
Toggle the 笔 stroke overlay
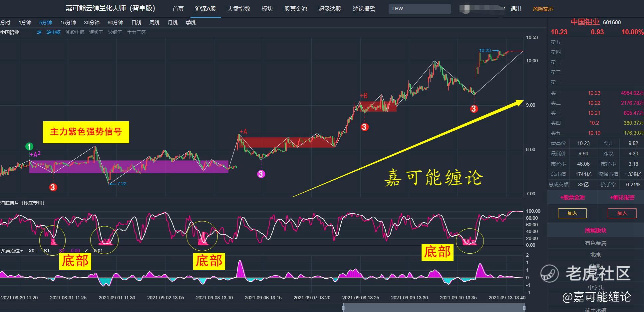pyautogui.click(x=39, y=32)
